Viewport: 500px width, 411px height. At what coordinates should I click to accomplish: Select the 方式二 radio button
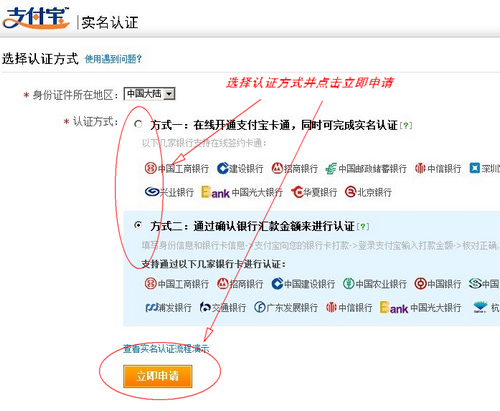tap(138, 225)
